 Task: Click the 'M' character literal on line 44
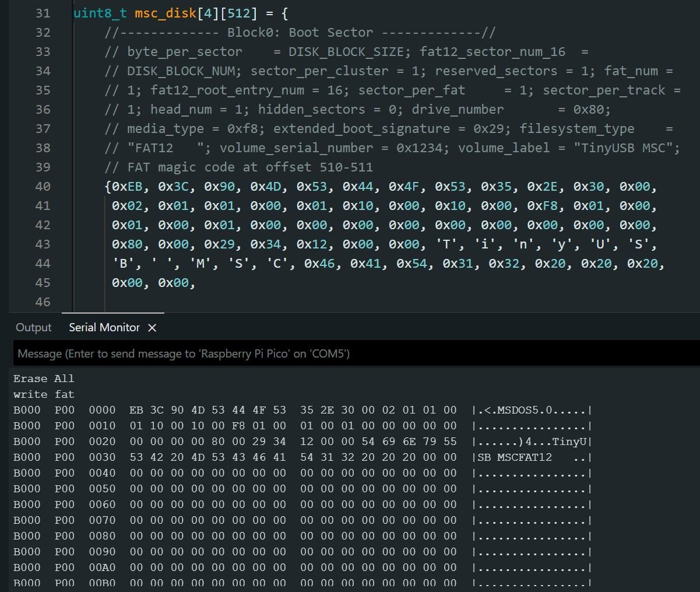(200, 264)
